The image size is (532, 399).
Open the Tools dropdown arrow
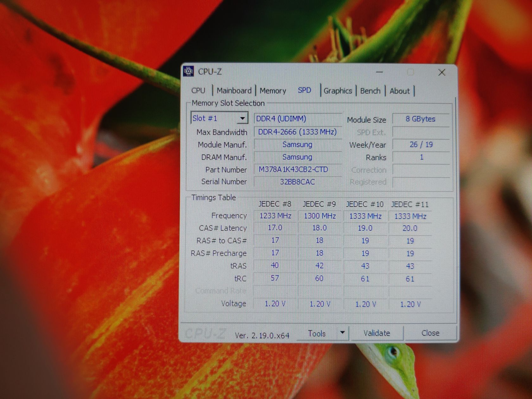coord(342,332)
